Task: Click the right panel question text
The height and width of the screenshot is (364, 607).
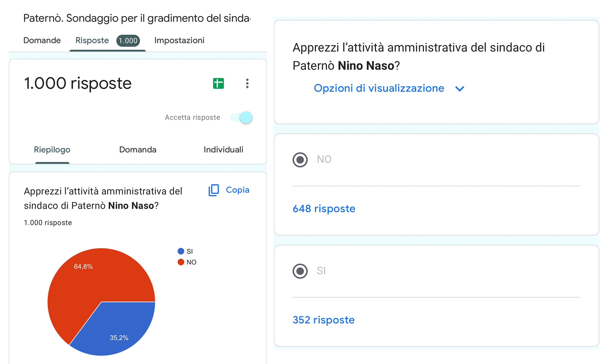Action: click(419, 57)
